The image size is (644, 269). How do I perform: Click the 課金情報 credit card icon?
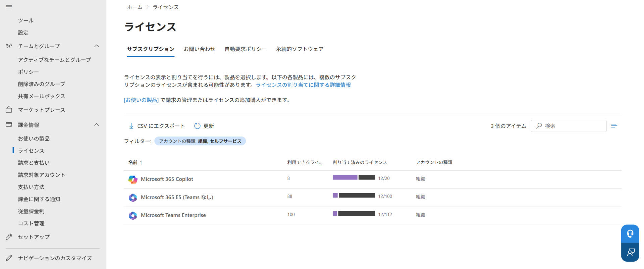9,125
